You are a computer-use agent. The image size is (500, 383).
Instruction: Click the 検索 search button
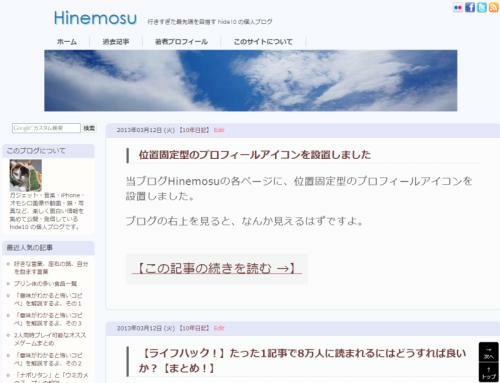pos(89,128)
